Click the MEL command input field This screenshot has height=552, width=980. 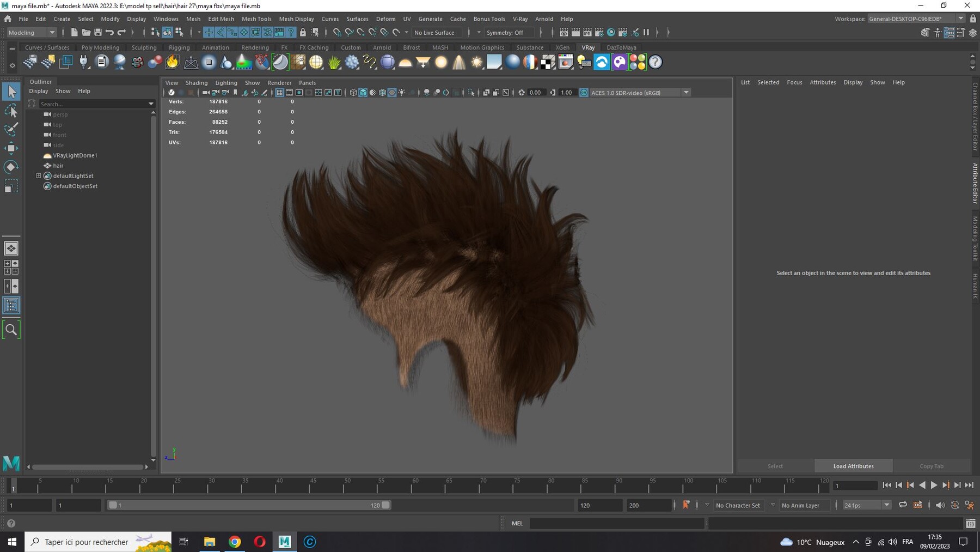pos(616,523)
